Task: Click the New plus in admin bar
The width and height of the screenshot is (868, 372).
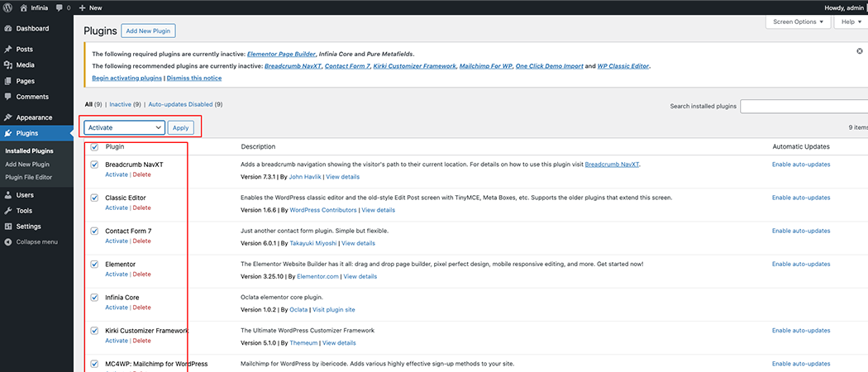Action: 83,8
